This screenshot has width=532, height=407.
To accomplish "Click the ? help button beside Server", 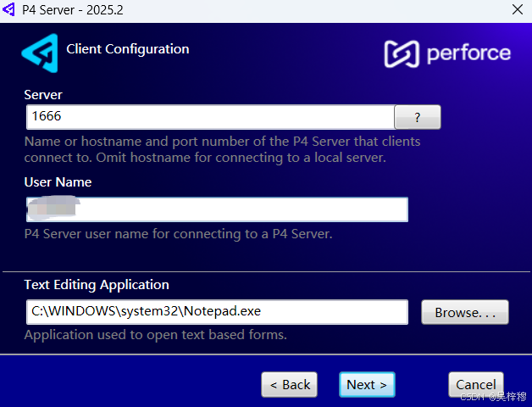I will tap(418, 117).
